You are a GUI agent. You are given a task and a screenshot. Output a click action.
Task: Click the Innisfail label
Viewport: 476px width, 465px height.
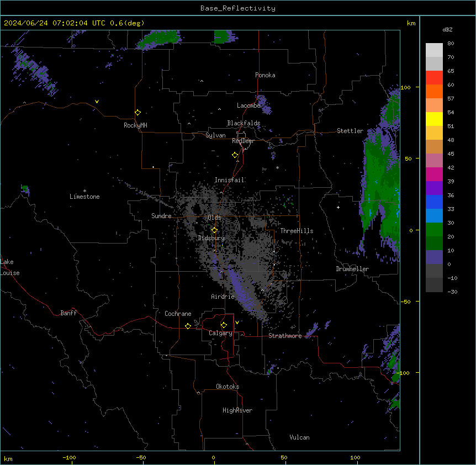click(x=229, y=180)
